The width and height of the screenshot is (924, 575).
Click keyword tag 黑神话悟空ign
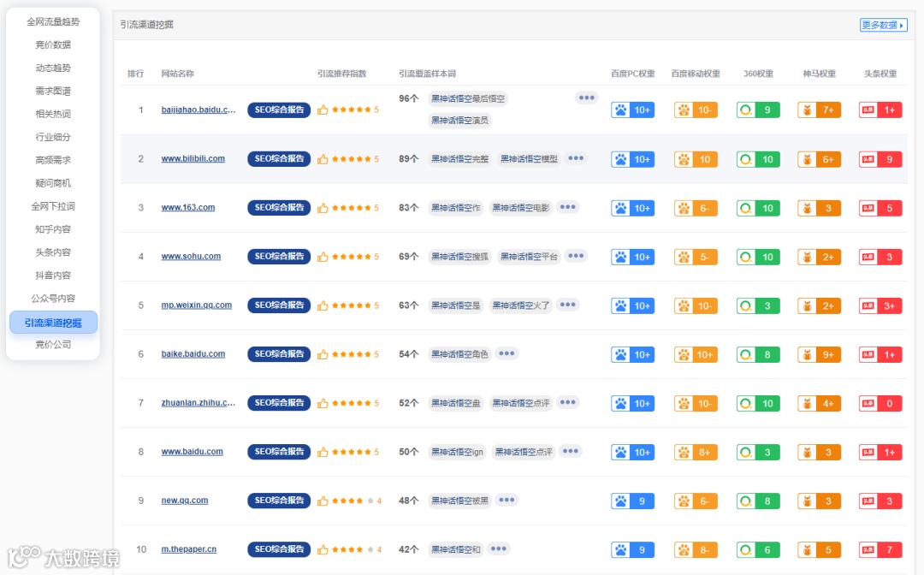click(457, 452)
